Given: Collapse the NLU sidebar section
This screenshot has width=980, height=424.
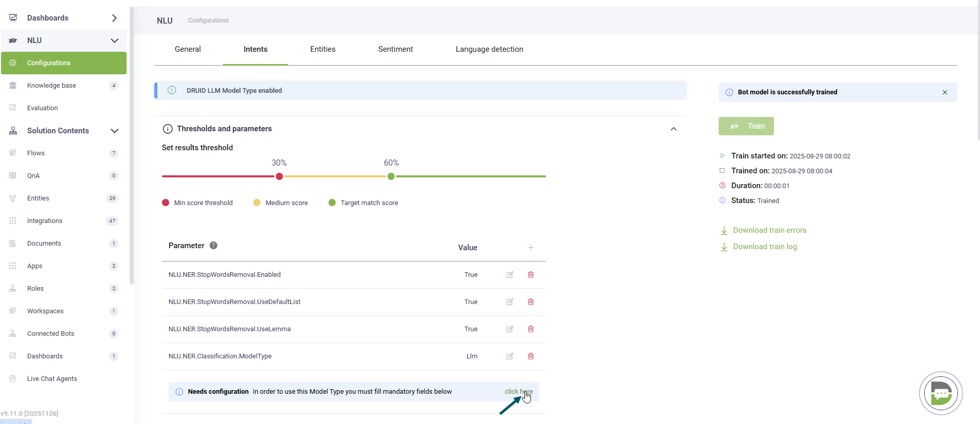Looking at the screenshot, I should click(x=114, y=41).
